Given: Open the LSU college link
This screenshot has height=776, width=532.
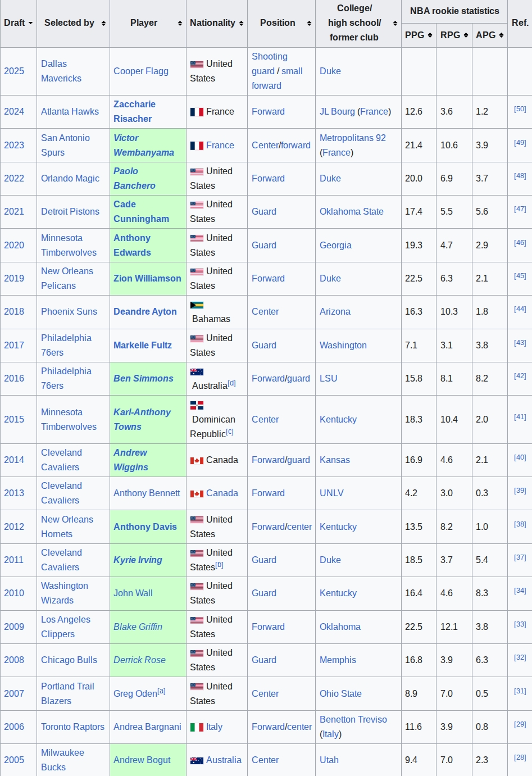Looking at the screenshot, I should [329, 379].
